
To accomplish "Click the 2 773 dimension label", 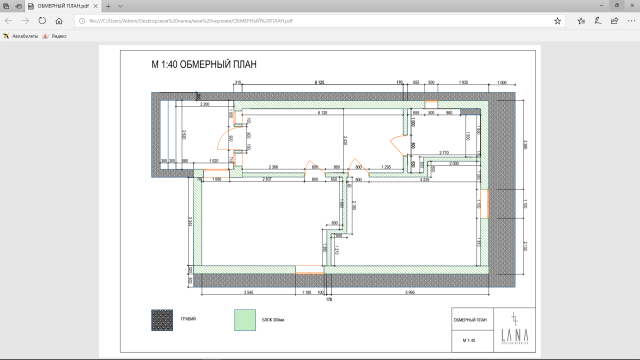I will (x=444, y=153).
